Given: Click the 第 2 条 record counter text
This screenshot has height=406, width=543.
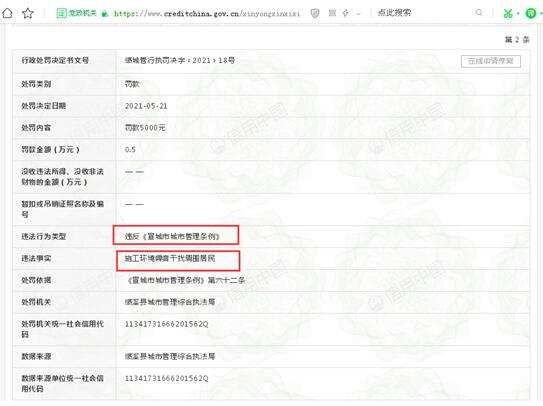Looking at the screenshot, I should click(517, 39).
